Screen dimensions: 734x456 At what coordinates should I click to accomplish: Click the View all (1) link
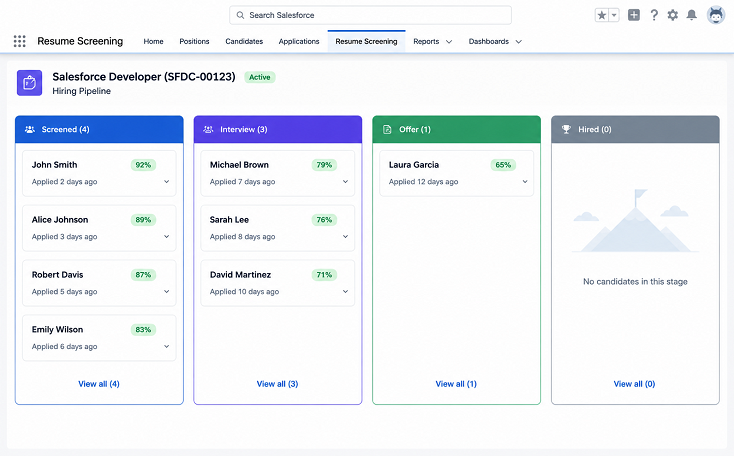(456, 384)
